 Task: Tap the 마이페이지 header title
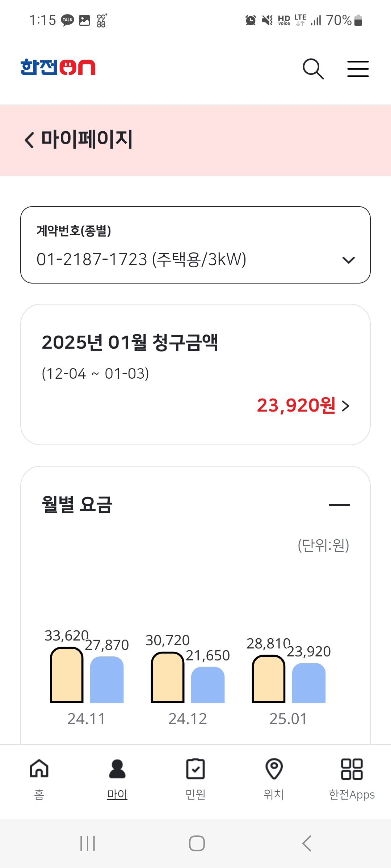click(87, 140)
